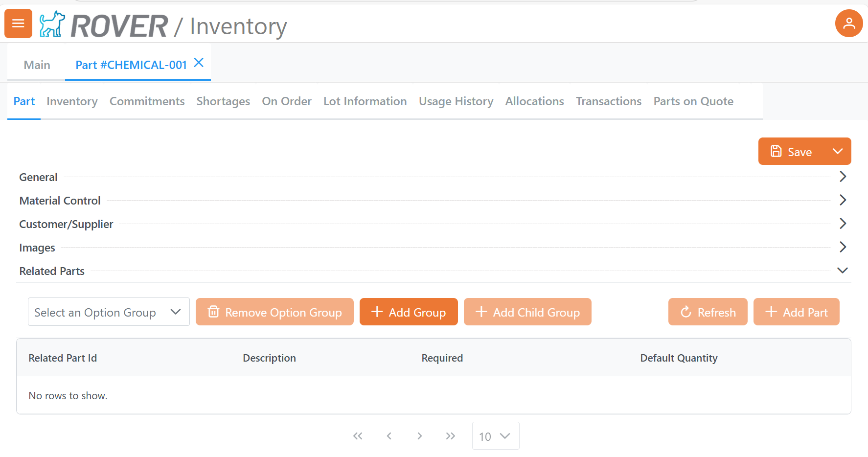The height and width of the screenshot is (457, 868).
Task: Go to the first page of results
Action: tap(358, 436)
